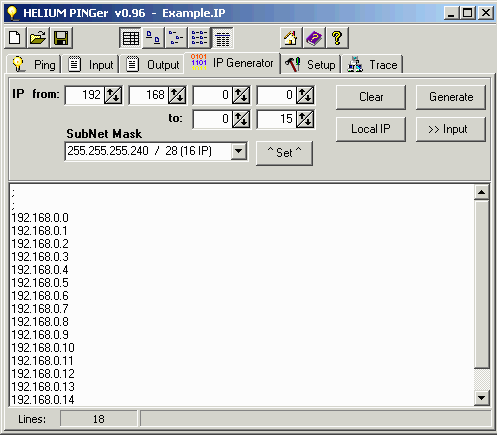
Task: Open the Setup tab
Action: coord(310,64)
